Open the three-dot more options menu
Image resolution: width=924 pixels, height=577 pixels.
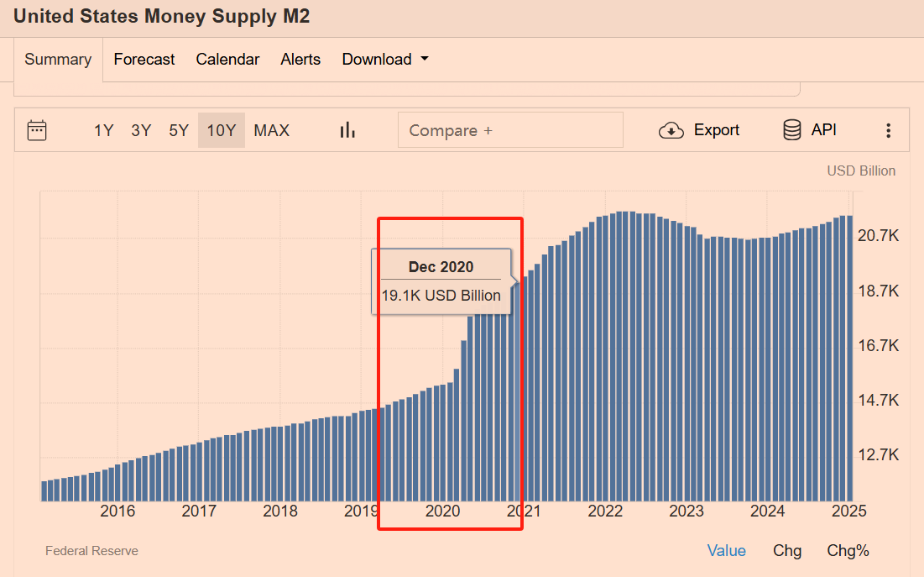(888, 130)
